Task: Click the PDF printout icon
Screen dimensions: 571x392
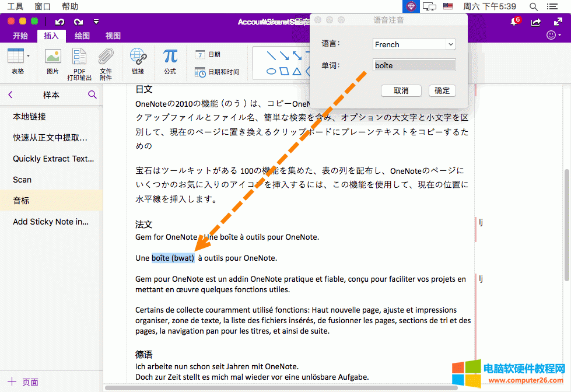Action: coord(79,57)
